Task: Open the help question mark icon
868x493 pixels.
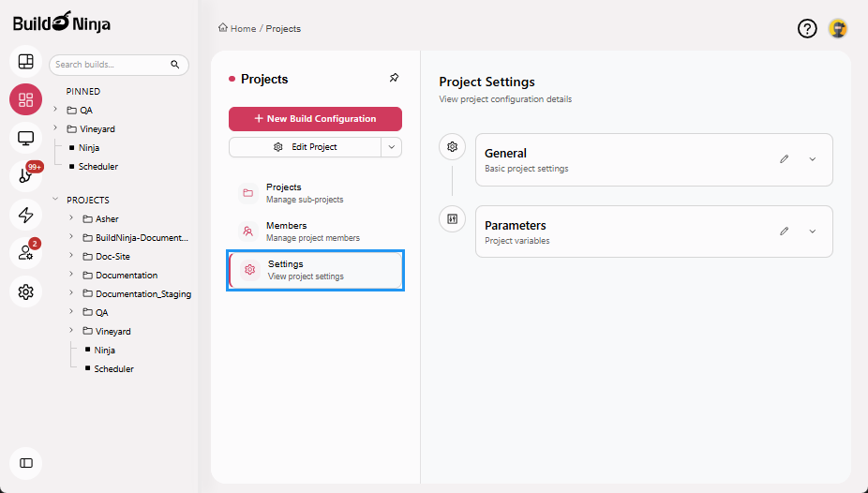Action: coord(807,28)
